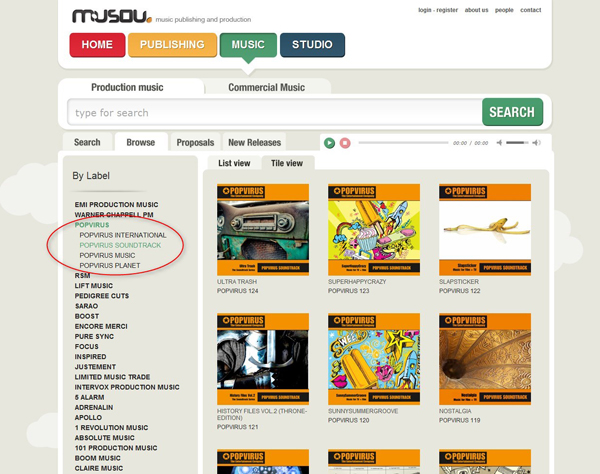Select the 5 ALARM label
Viewport: 600px width, 474px height.
89,397
